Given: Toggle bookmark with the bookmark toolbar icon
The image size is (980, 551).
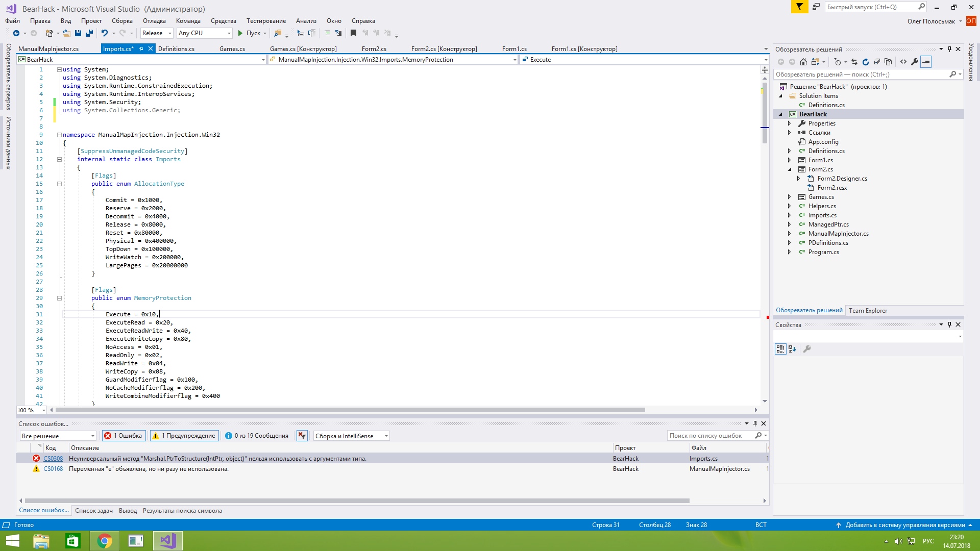Looking at the screenshot, I should [x=353, y=33].
